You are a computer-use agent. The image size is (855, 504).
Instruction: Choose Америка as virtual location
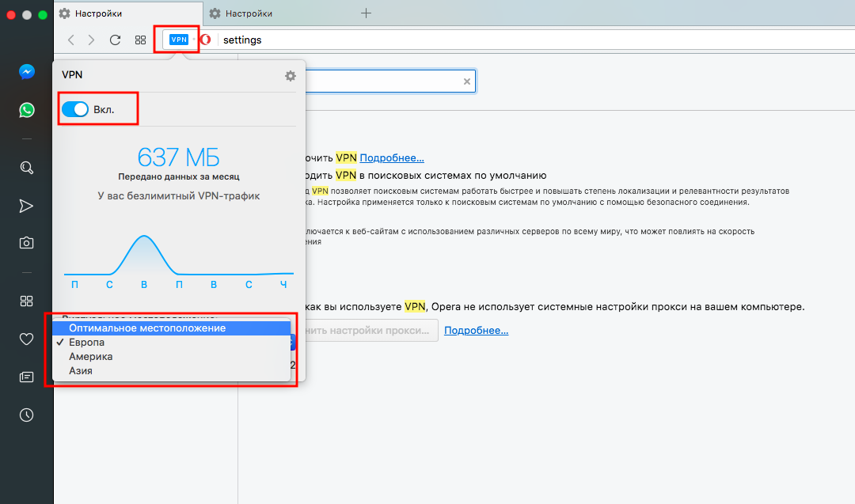pyautogui.click(x=171, y=356)
